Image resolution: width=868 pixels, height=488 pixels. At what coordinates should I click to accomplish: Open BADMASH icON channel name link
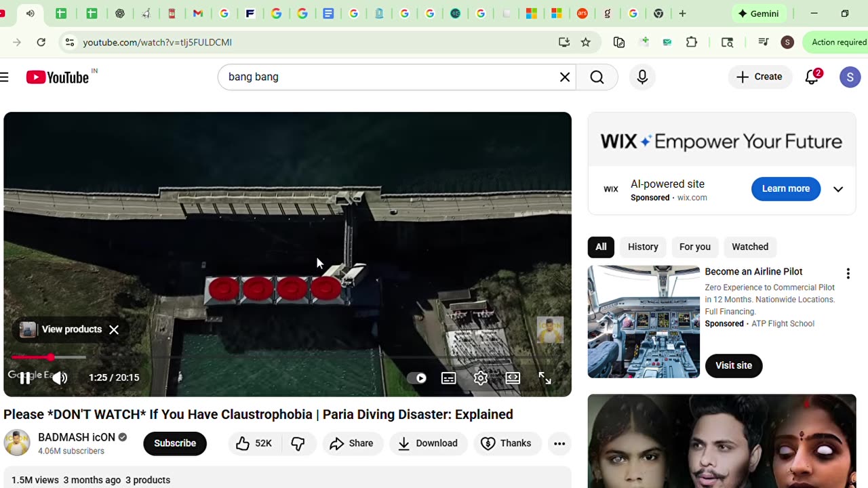77,437
